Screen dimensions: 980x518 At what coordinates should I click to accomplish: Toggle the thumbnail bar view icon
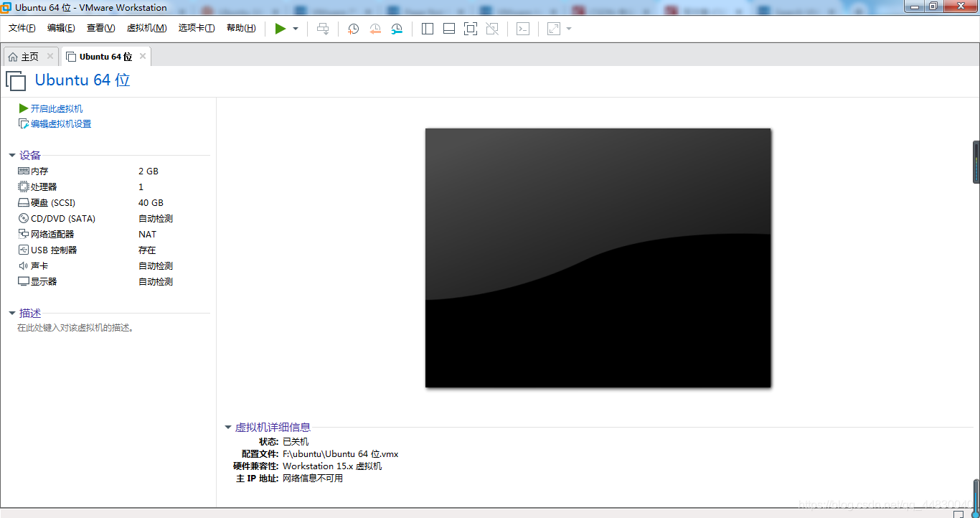[x=449, y=29]
